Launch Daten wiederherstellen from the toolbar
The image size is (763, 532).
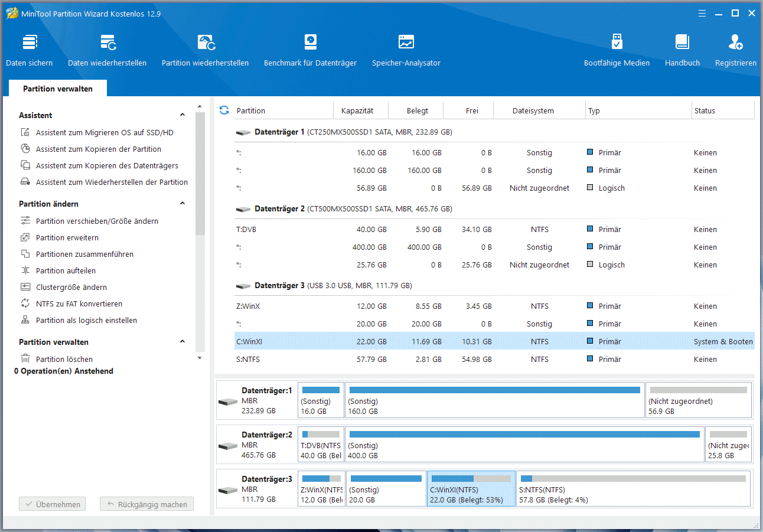pos(107,51)
